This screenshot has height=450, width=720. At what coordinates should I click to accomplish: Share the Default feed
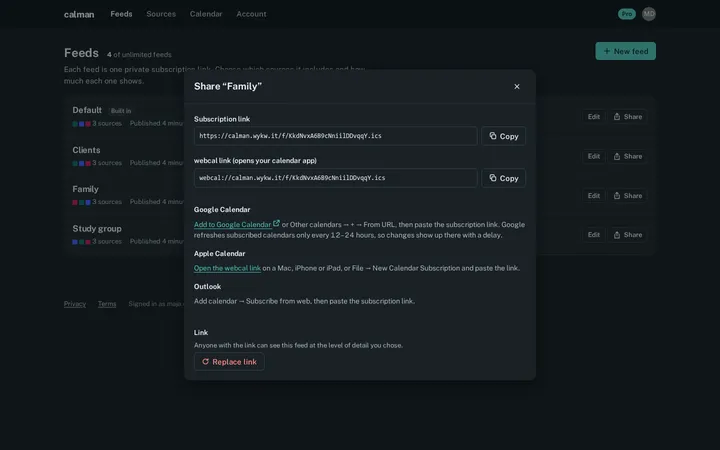[628, 117]
